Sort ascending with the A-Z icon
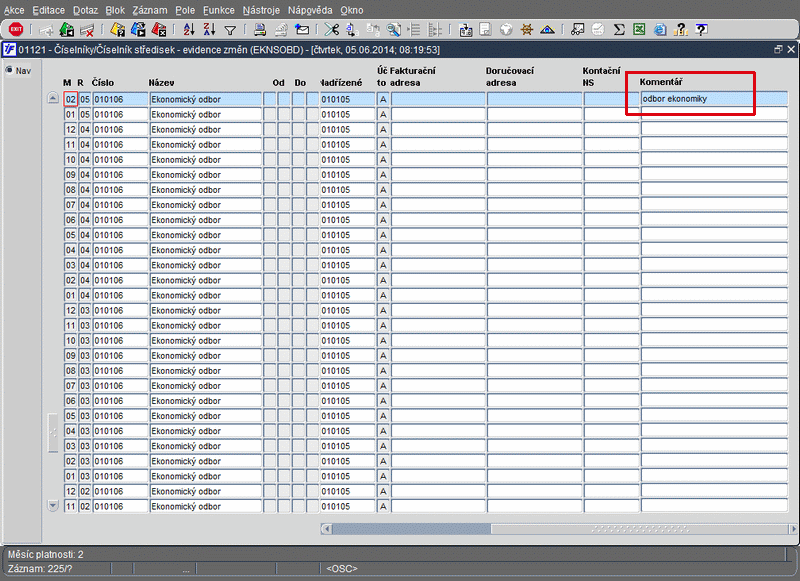Screen dimensions: 800x581 click(x=189, y=30)
